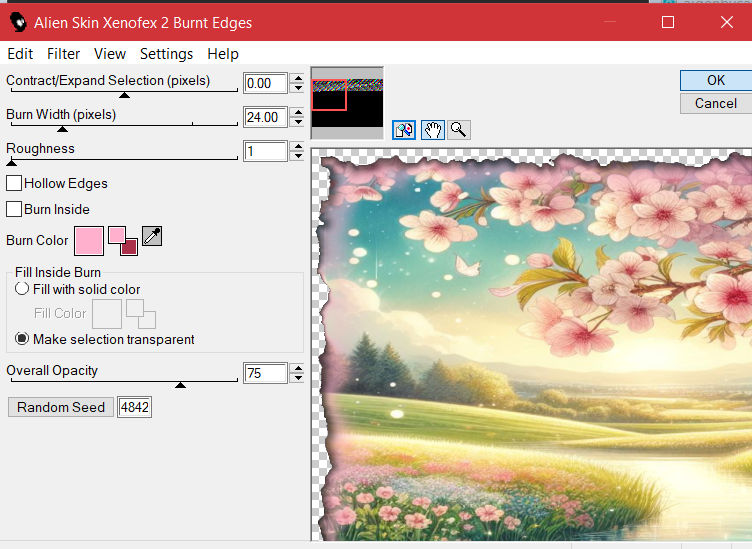Increase Overall Opacity value
The height and width of the screenshot is (549, 752).
298,368
